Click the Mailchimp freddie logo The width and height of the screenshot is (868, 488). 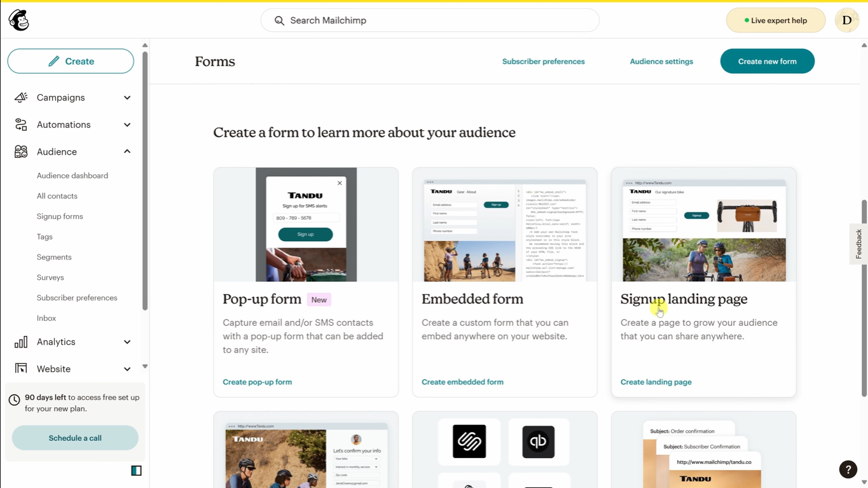coord(18,20)
